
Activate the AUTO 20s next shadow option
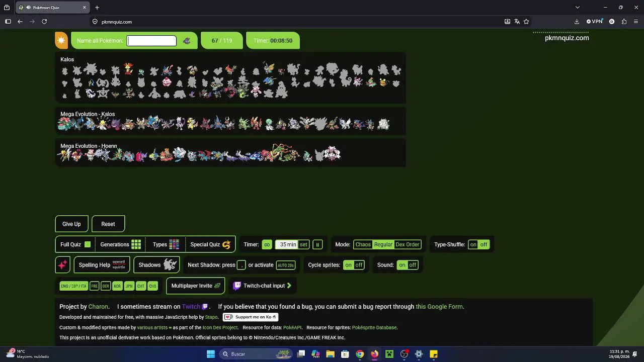pos(285,265)
